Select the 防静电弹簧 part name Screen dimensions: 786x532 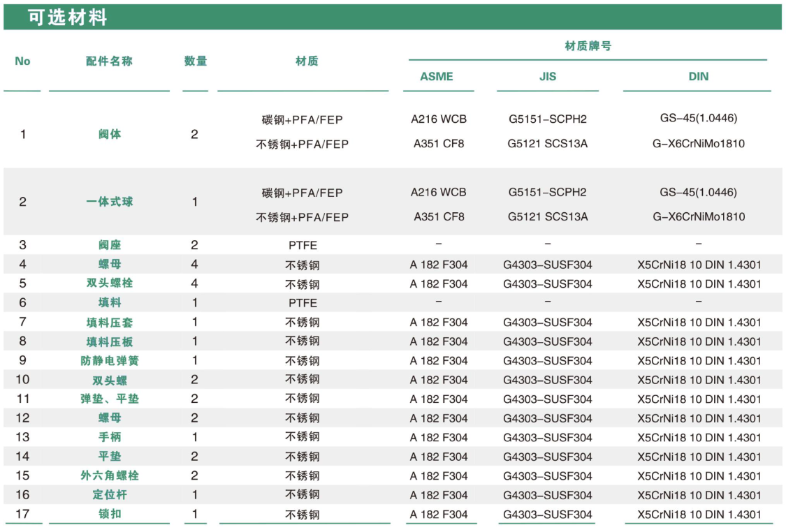tap(110, 361)
